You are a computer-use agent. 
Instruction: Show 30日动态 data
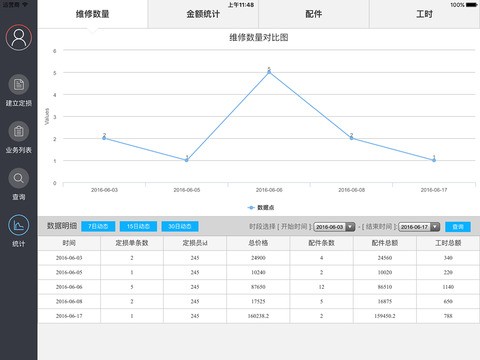click(180, 226)
